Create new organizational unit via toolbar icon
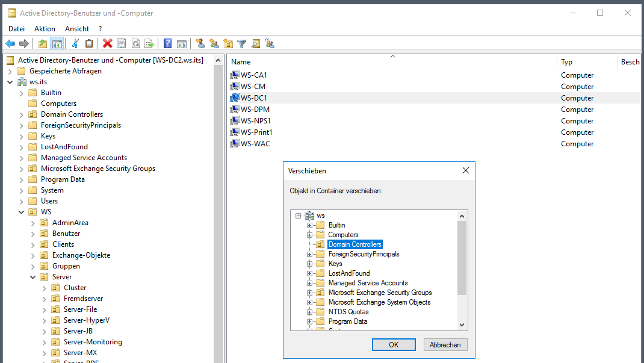The image size is (644, 363). (228, 43)
